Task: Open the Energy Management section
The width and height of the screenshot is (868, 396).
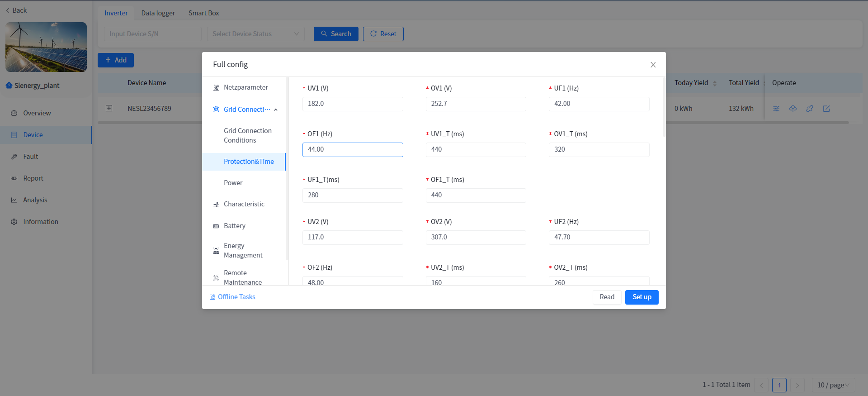Action: click(243, 250)
